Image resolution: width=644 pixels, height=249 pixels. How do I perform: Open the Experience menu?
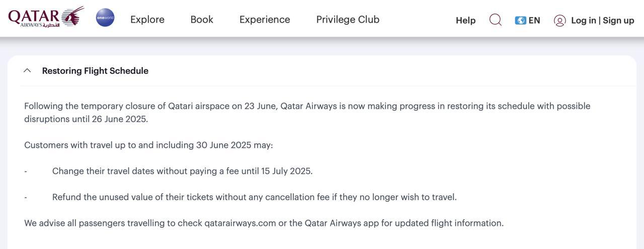[x=265, y=19]
